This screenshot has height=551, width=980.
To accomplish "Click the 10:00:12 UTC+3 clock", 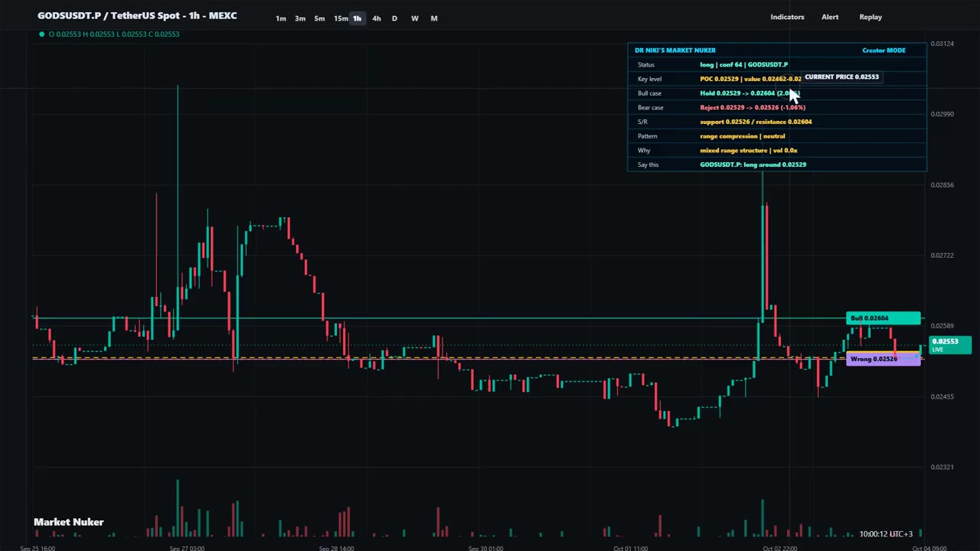I will 886,534.
